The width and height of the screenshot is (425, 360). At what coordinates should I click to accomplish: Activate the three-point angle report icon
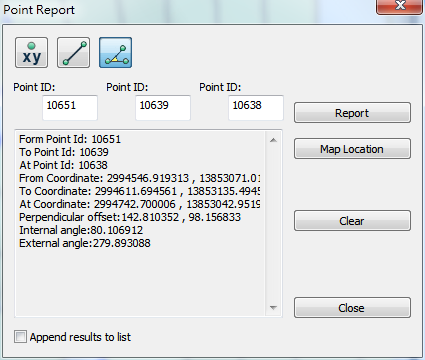pyautogui.click(x=115, y=53)
